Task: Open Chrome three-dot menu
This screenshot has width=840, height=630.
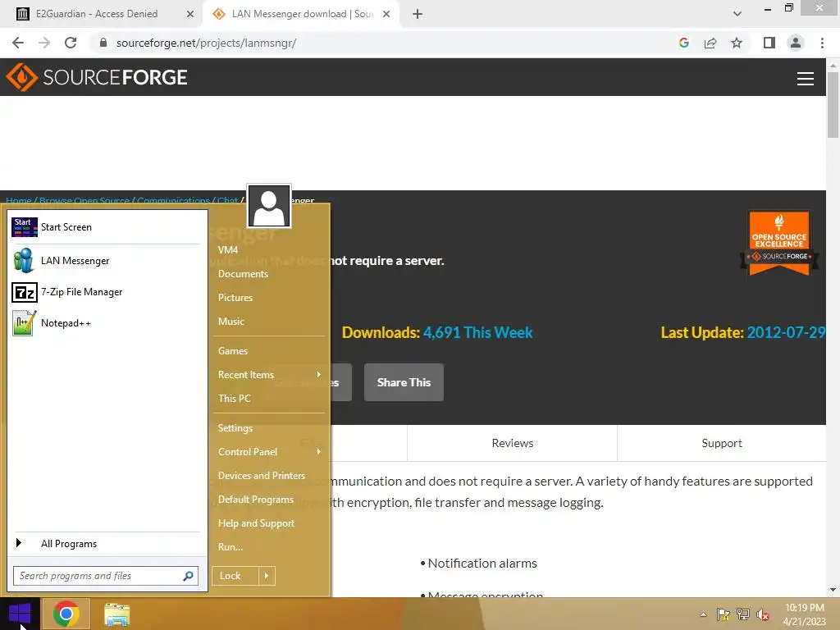Action: 822,43
